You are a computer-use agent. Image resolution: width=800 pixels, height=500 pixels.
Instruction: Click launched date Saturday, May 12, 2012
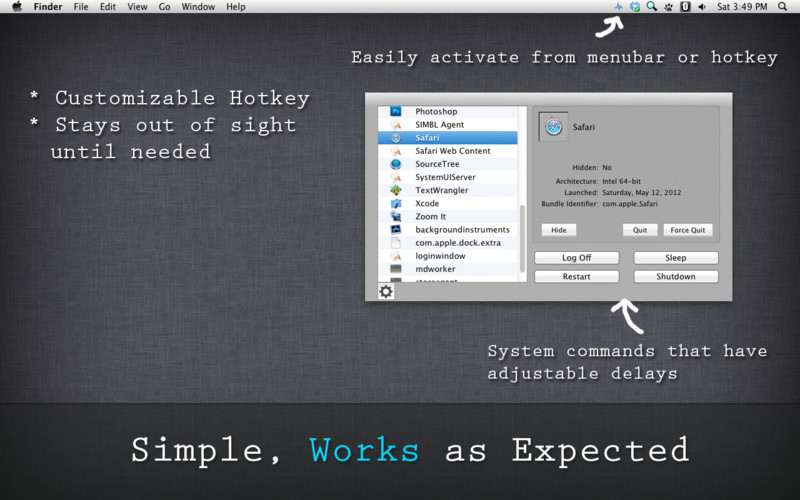click(641, 192)
